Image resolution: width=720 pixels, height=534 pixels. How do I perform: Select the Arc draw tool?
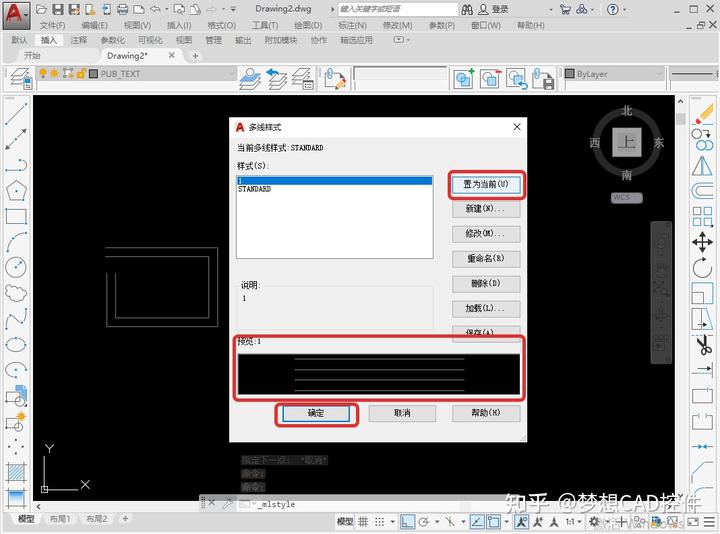(16, 242)
